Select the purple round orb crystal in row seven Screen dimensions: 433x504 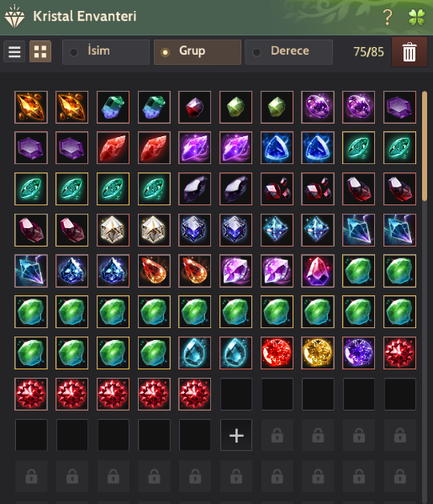(358, 353)
